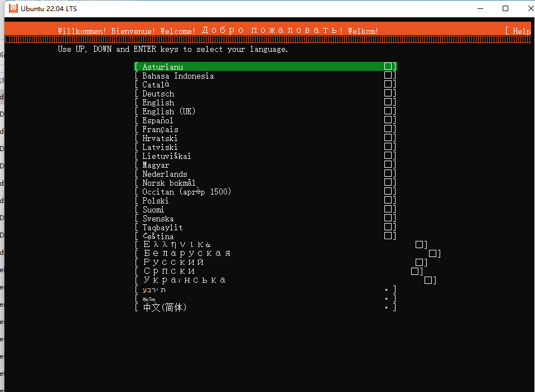535x392 pixels.
Task: Click box glyph at end of Polski row
Action: pyautogui.click(x=388, y=200)
